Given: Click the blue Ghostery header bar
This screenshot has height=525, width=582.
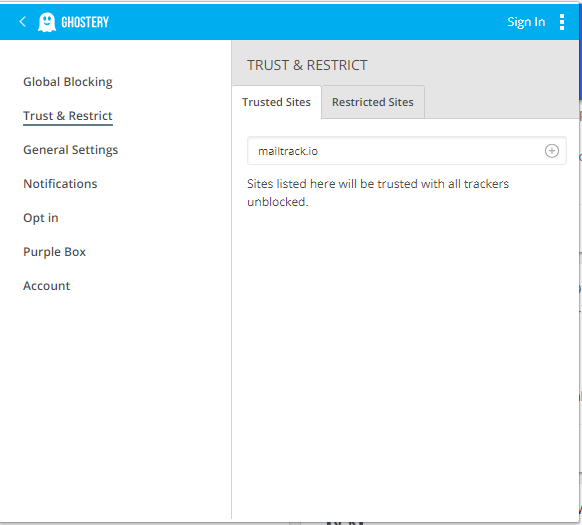Looking at the screenshot, I should point(290,22).
